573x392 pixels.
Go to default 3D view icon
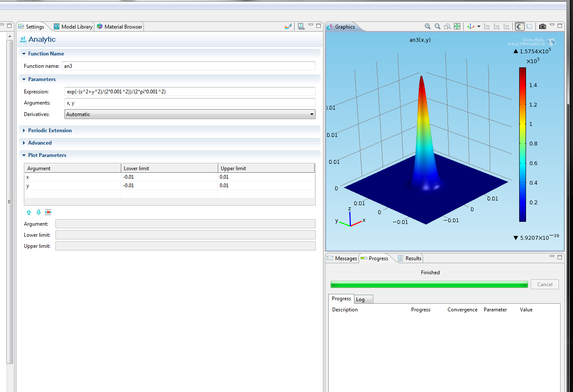coord(471,26)
